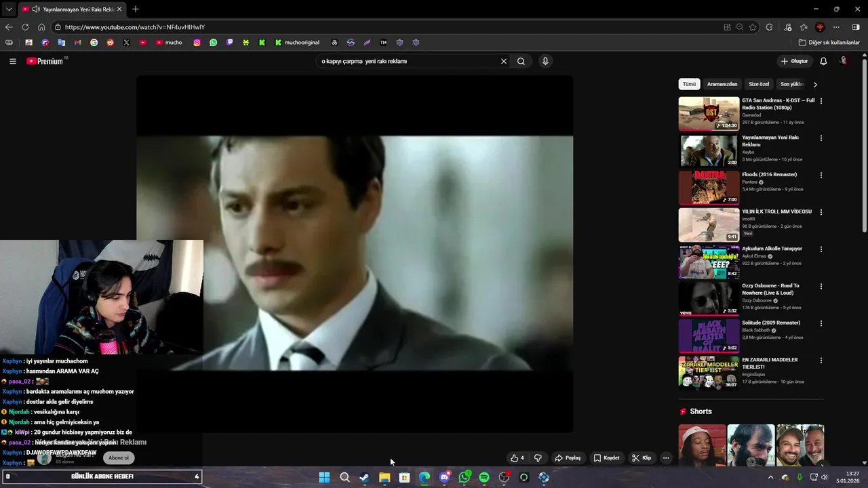The image size is (868, 488).
Task: Open Floods (2016 Remaster) Pantera thumbnail
Action: point(709,188)
